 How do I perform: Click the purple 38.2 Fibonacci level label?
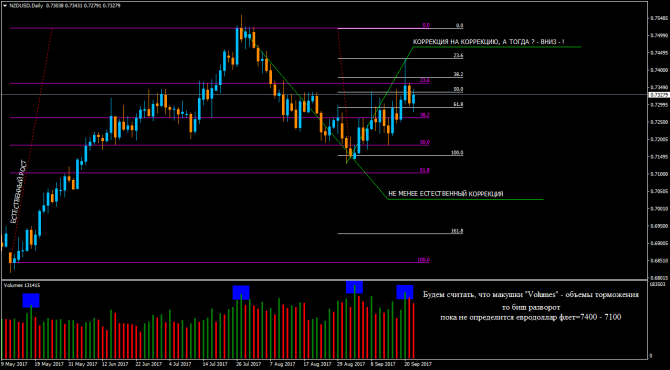[x=425, y=115]
